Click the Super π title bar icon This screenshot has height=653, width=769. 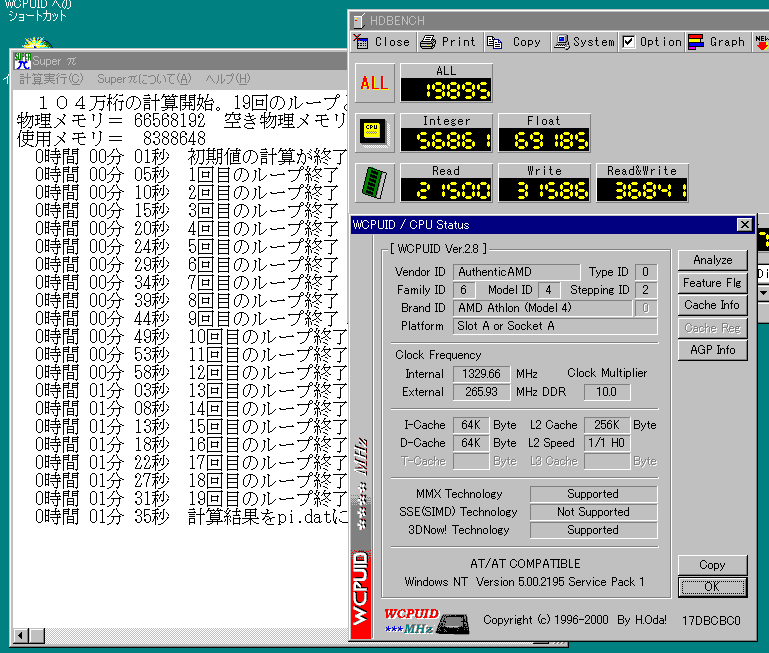tap(22, 61)
